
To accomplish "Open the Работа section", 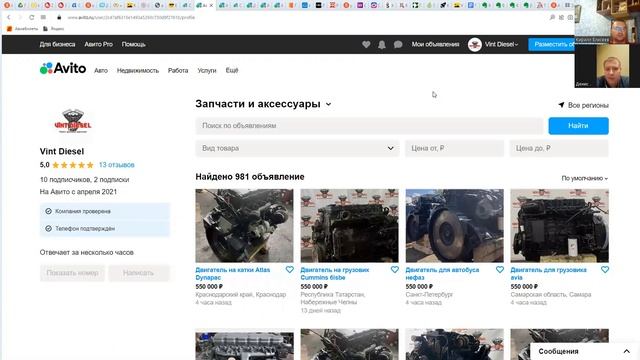I will 178,70.
